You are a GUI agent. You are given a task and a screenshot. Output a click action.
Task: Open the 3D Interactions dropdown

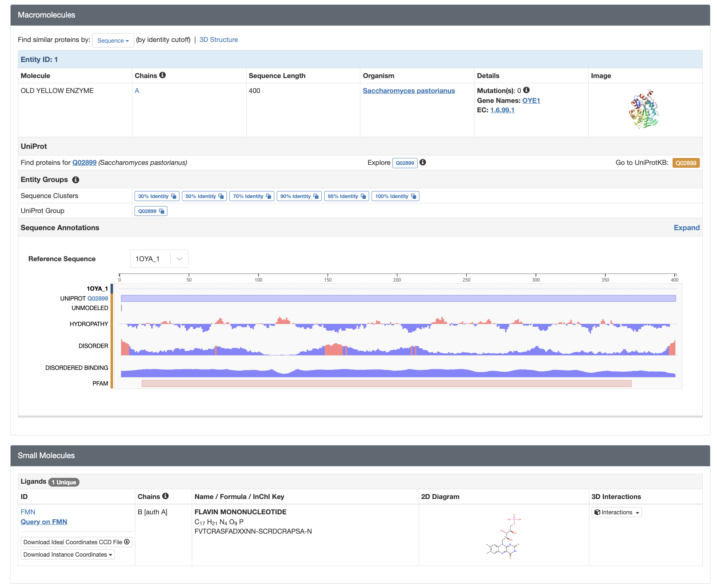point(616,512)
